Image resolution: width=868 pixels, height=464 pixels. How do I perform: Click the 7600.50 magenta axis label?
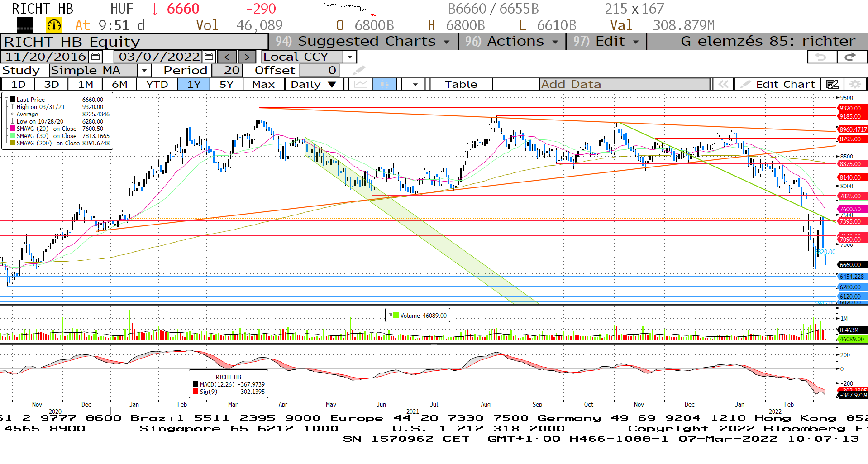coord(853,209)
